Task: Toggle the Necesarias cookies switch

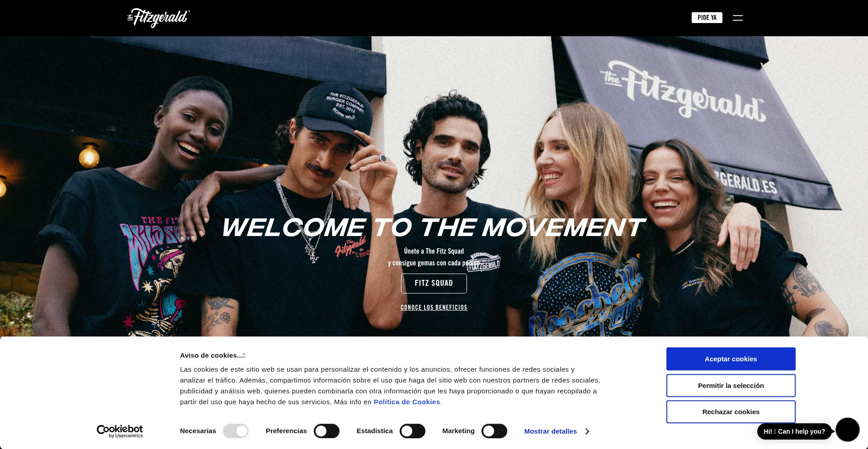Action: tap(236, 431)
